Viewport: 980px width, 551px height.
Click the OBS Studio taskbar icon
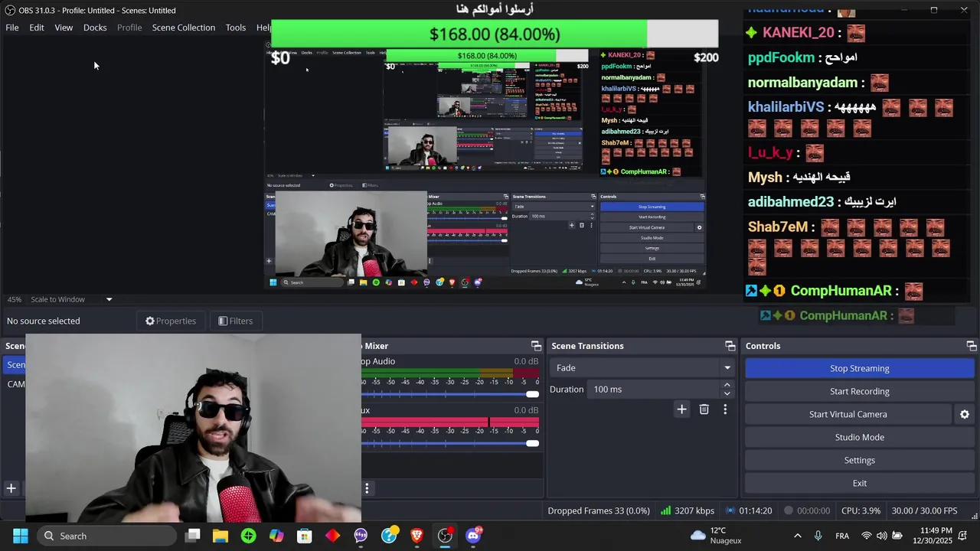pyautogui.click(x=445, y=536)
